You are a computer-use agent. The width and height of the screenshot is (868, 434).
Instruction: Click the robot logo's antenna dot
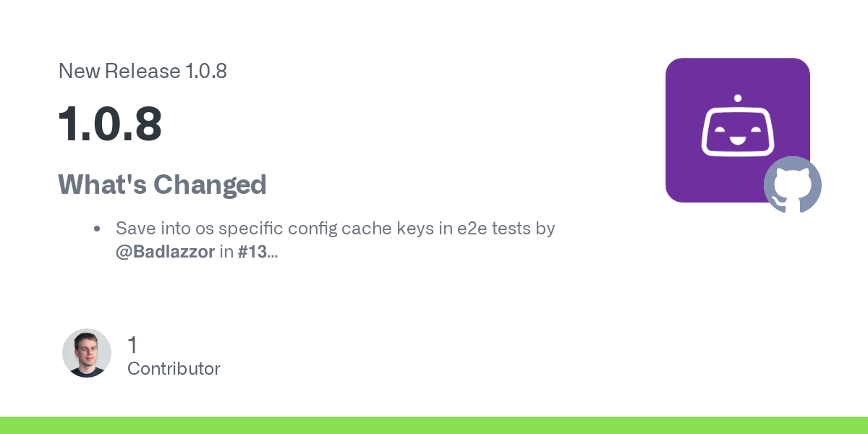pos(738,98)
